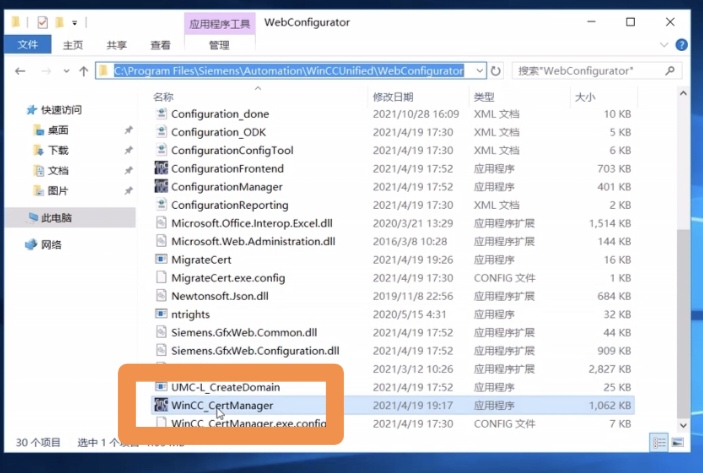Click the address bar path field

(288, 71)
